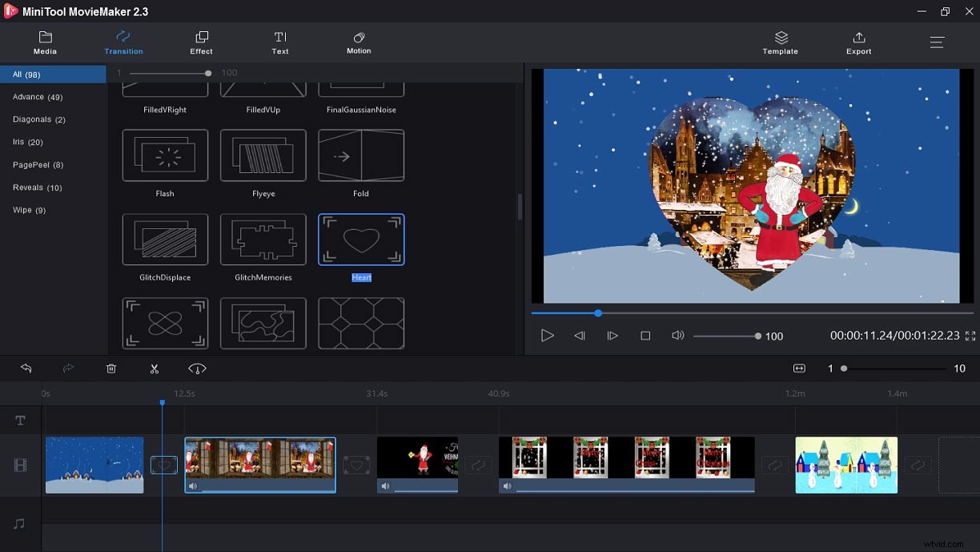Image resolution: width=980 pixels, height=552 pixels.
Task: Open the Text tool panel
Action: 279,42
